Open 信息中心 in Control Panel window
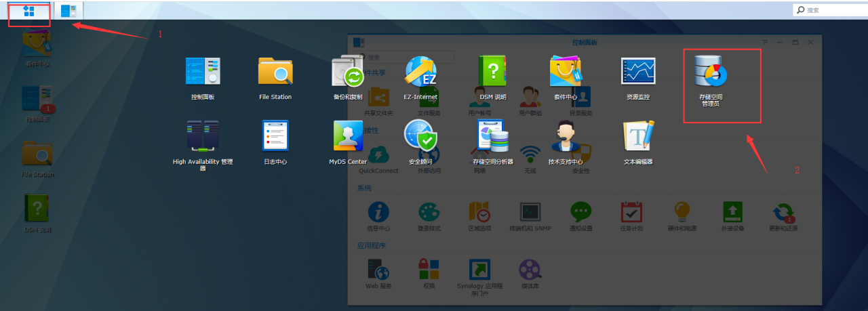The image size is (868, 311). [378, 217]
